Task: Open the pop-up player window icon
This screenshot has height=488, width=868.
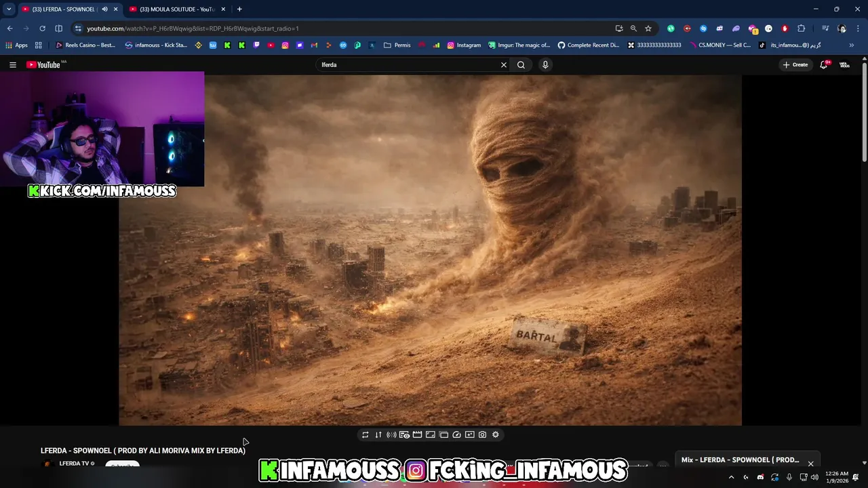Action: click(443, 434)
